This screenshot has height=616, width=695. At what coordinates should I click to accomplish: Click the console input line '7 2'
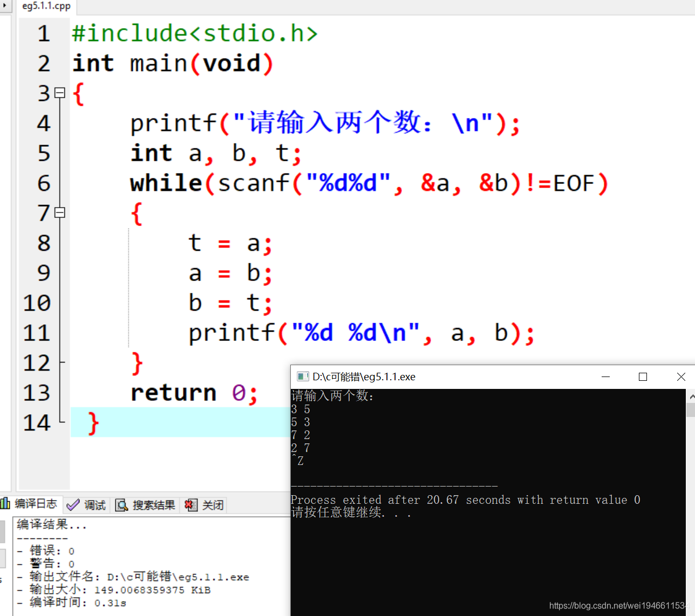301,435
